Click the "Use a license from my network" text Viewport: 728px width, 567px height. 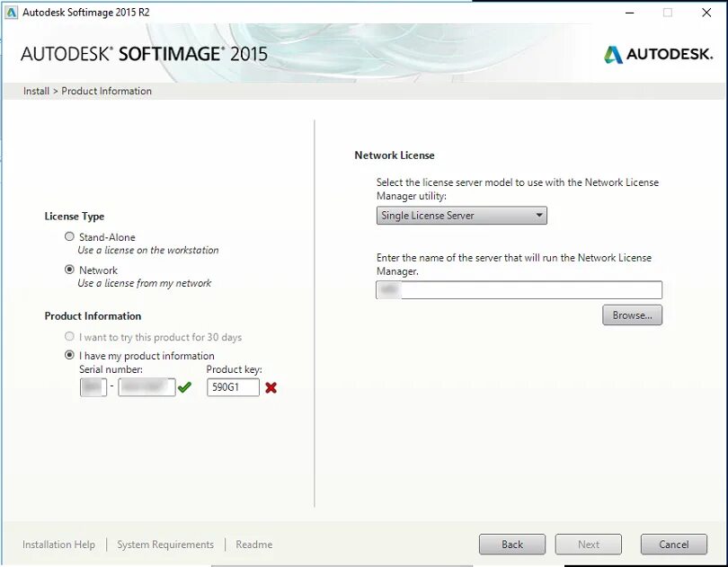click(145, 283)
